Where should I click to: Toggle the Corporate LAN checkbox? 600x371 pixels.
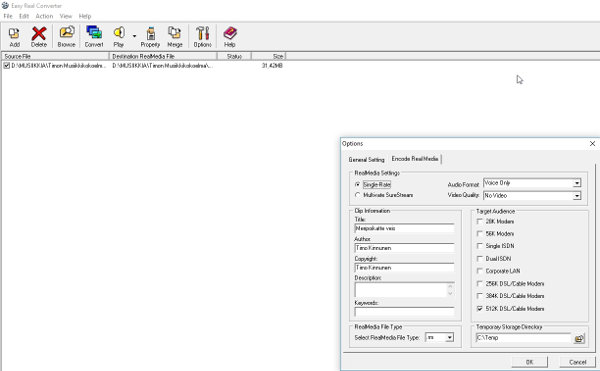pyautogui.click(x=479, y=271)
